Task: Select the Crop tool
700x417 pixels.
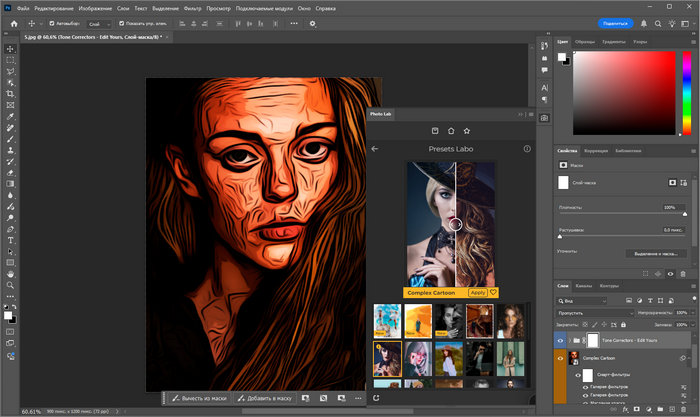Action: [x=10, y=93]
